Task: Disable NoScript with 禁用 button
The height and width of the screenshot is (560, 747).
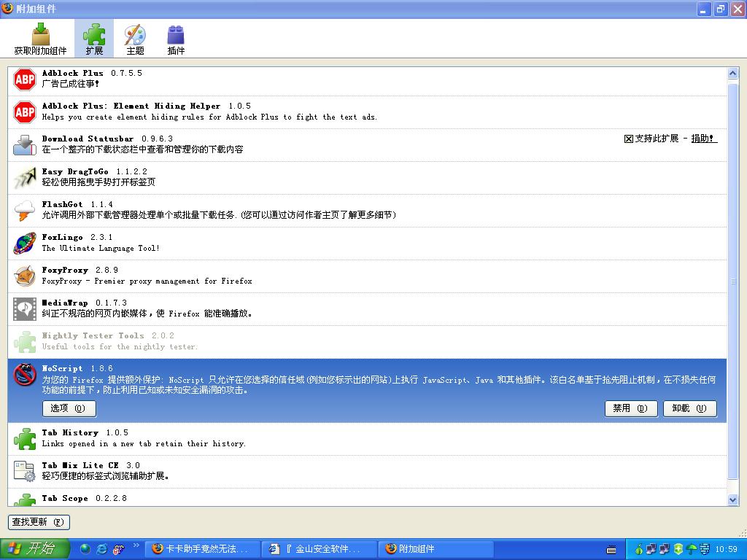Action: [x=631, y=408]
